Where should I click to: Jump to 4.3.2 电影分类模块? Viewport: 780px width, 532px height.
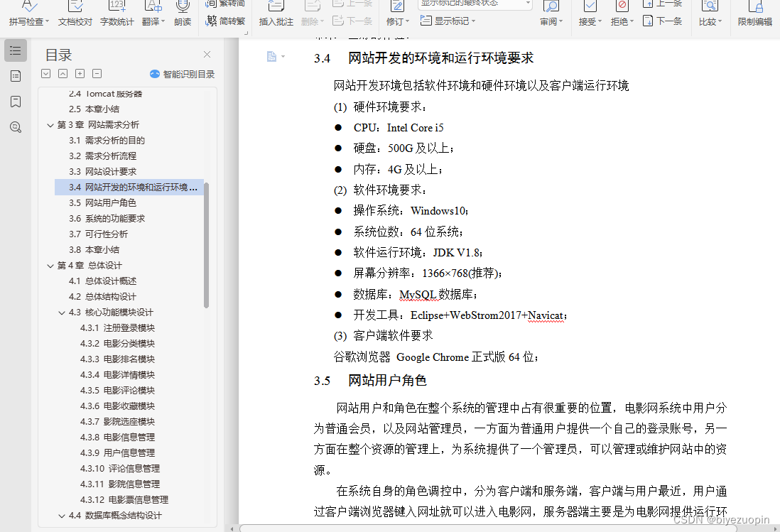[x=117, y=344]
